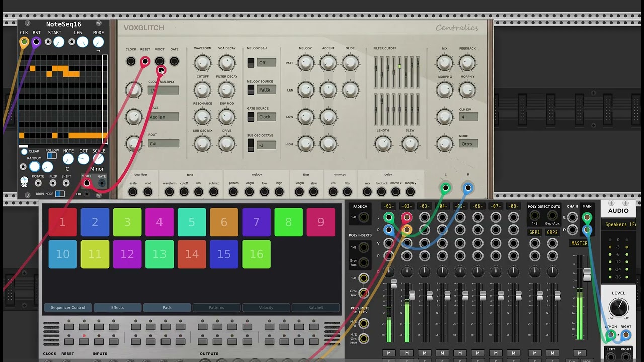
Task: Click pad 16 in the pad grid
Action: (x=256, y=254)
